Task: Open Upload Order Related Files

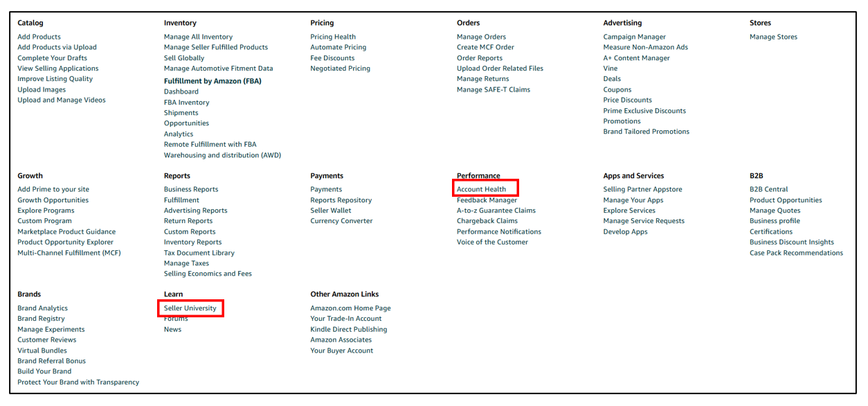Action: coord(500,69)
